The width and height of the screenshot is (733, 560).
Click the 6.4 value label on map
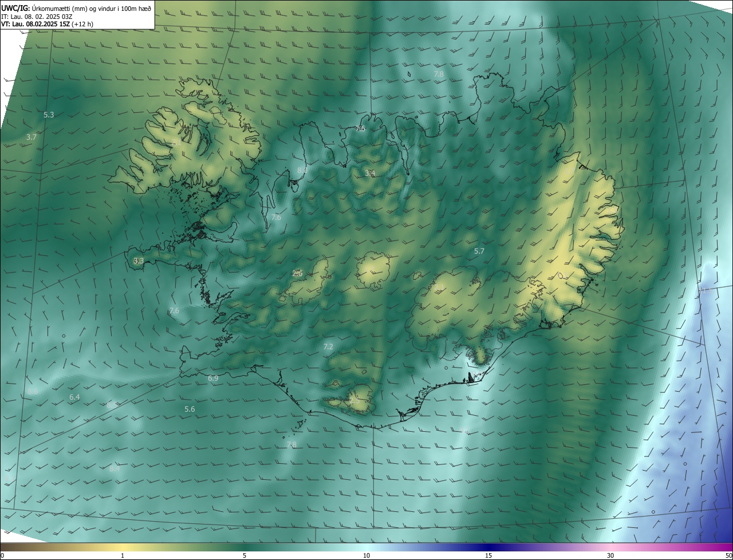pos(74,397)
